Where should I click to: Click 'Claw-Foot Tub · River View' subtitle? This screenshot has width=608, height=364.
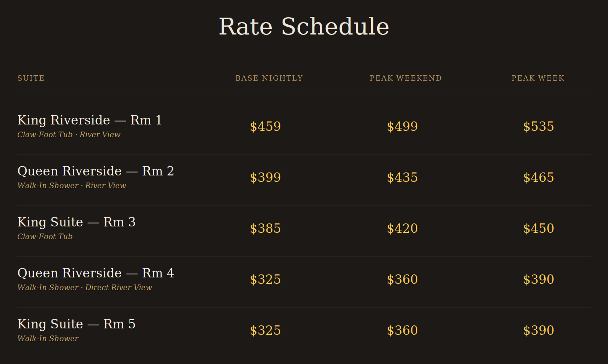point(69,135)
